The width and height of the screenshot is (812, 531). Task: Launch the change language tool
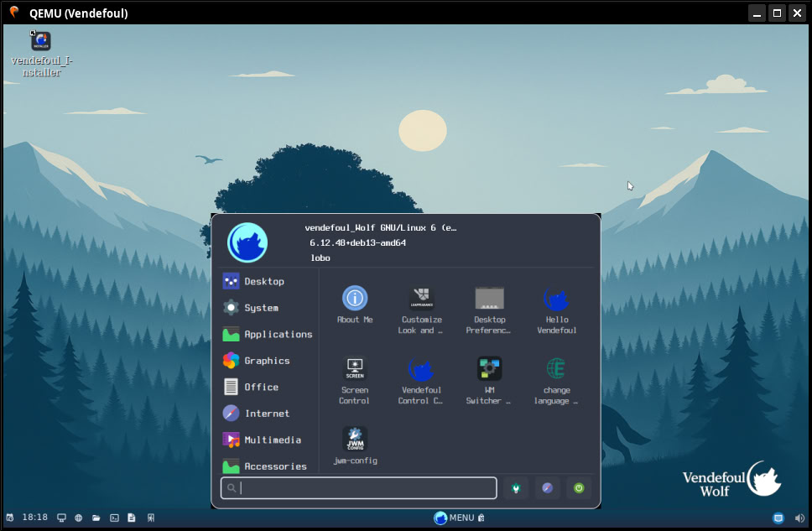tap(557, 380)
